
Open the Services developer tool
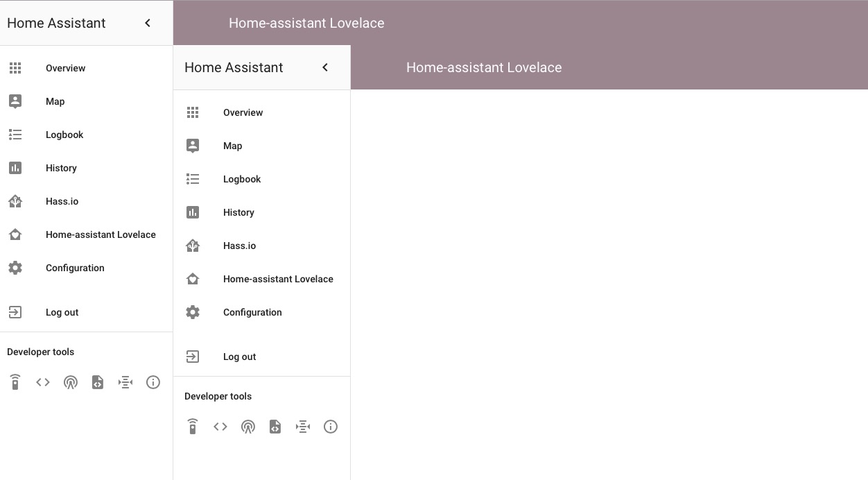tap(193, 427)
